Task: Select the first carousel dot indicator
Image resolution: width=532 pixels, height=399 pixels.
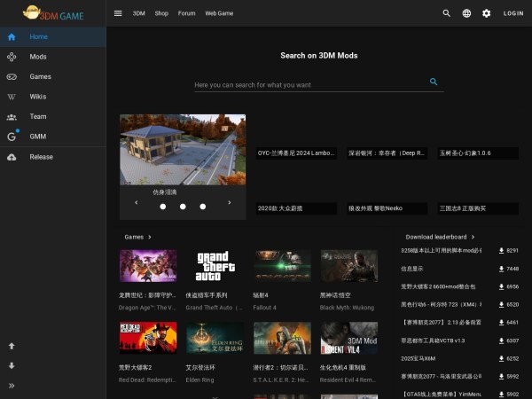Action: 162,206
